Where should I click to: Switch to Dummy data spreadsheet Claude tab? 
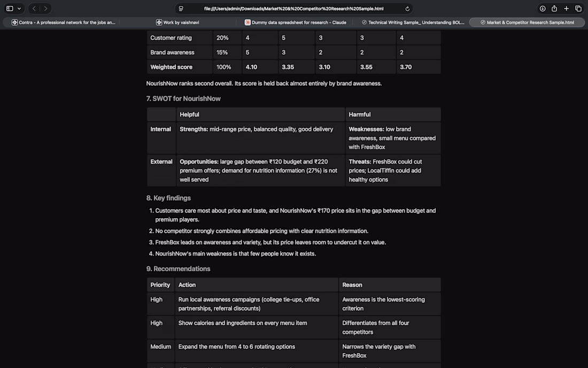click(x=295, y=22)
